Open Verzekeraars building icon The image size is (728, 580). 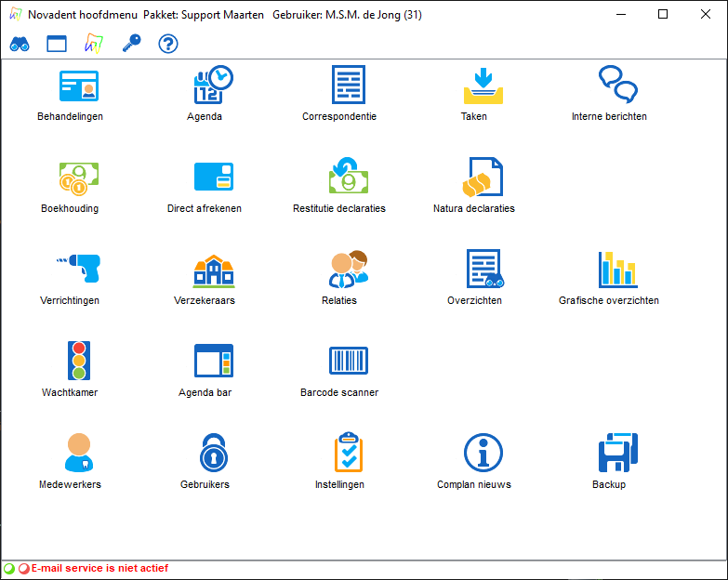[x=214, y=270]
